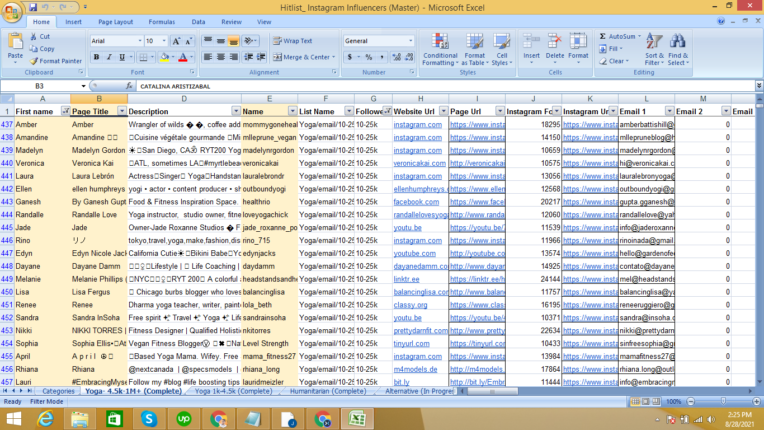
Task: Open Sort & Filter
Action: (654, 49)
